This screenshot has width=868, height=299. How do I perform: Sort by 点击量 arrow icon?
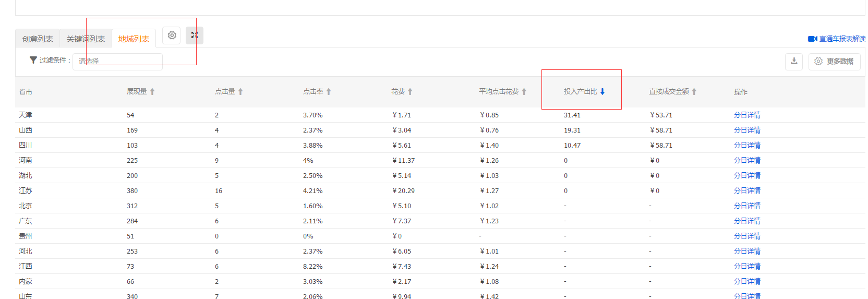(240, 92)
